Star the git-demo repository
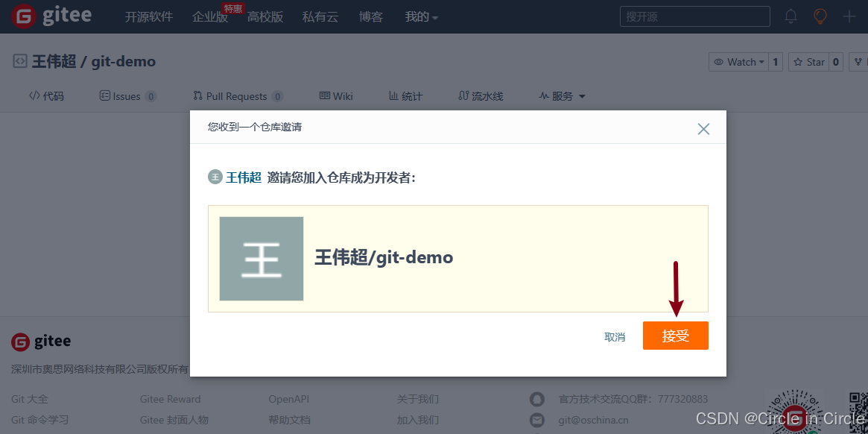Screen dimensions: 868x434 click(809, 62)
